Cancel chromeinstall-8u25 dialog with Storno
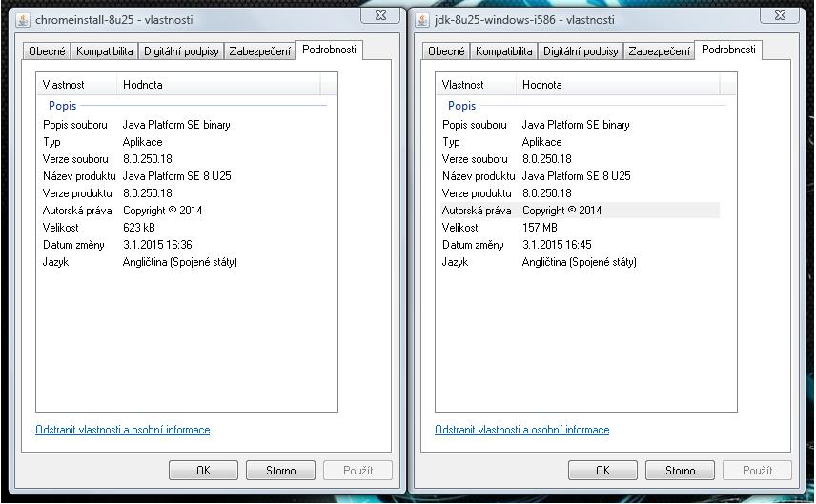Screen dimensions: 816x504 [x=280, y=470]
